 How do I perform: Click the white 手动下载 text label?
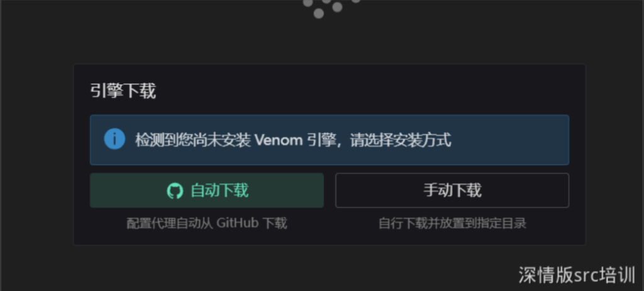point(452,191)
